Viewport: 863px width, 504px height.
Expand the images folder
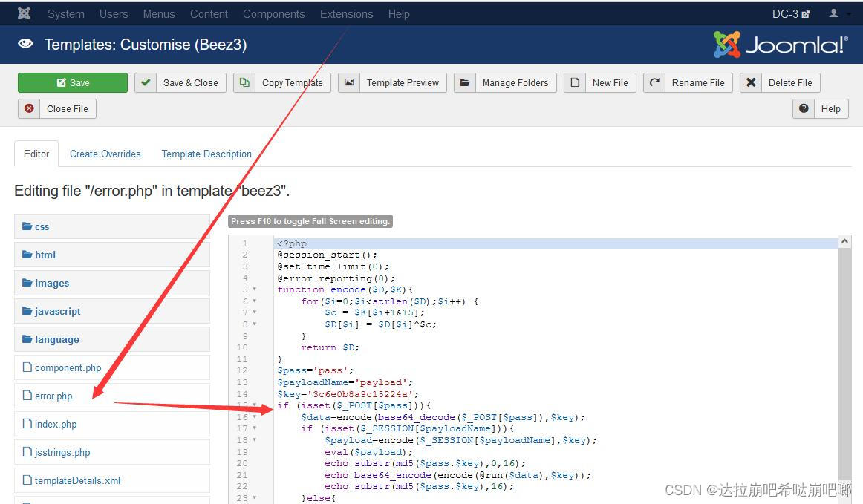tap(111, 283)
